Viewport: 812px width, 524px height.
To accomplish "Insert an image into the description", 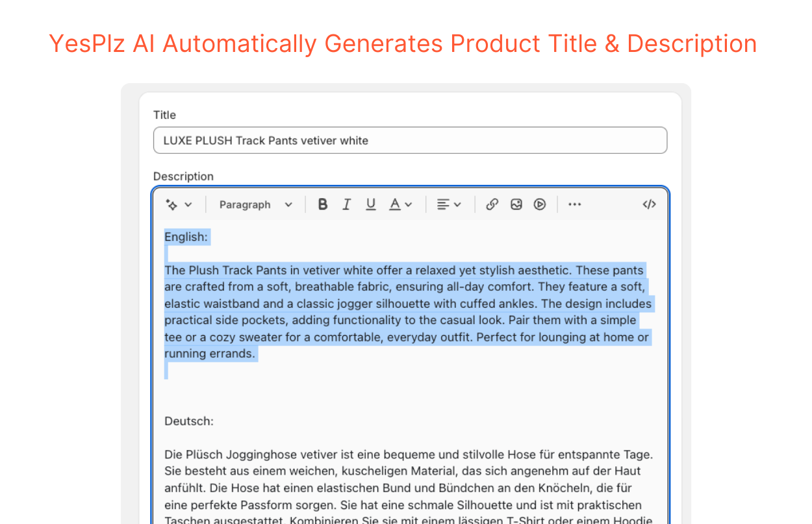I will [516, 204].
